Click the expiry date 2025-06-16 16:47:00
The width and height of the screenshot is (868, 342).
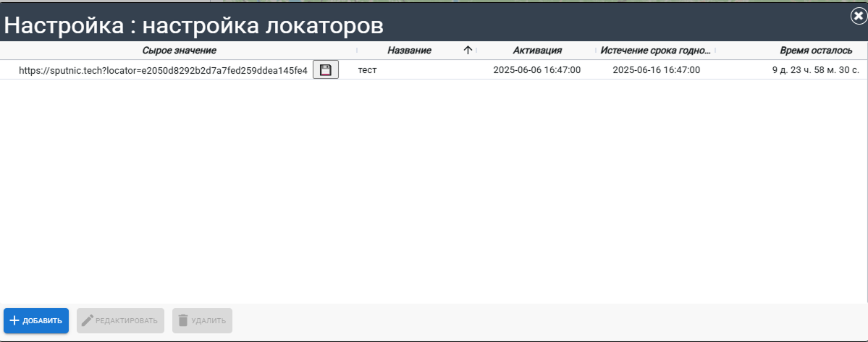656,70
